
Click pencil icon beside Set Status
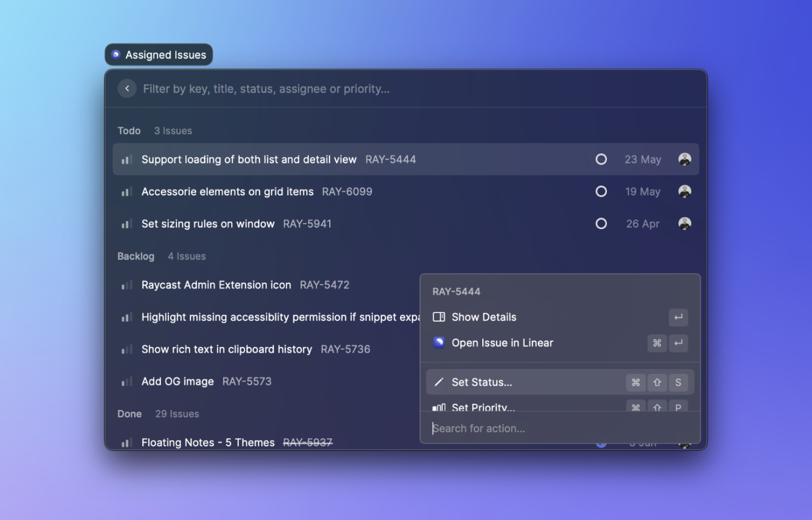[x=439, y=382]
